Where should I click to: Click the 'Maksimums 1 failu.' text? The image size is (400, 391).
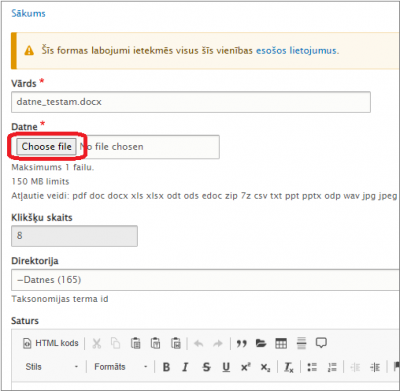53,167
